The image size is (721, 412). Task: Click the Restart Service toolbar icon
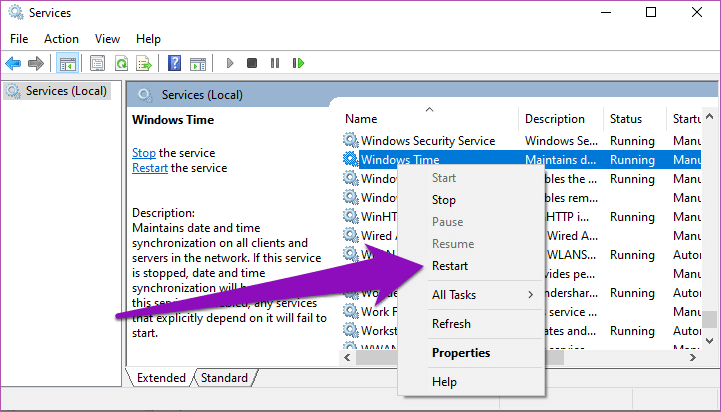pos(298,63)
